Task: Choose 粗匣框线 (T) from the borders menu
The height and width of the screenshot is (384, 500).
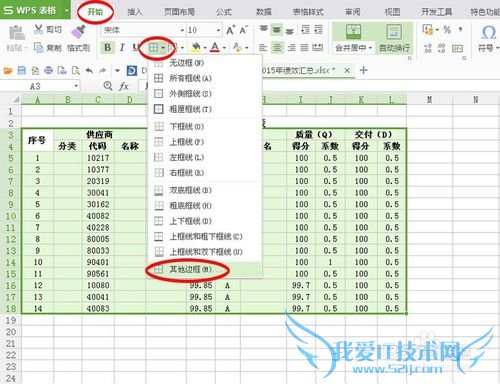Action: pos(205,109)
